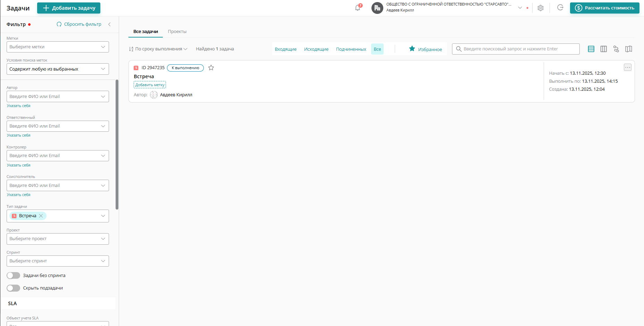This screenshot has height=326, width=644.
Task: Click the task ID 2947235 text
Action: coord(153,68)
